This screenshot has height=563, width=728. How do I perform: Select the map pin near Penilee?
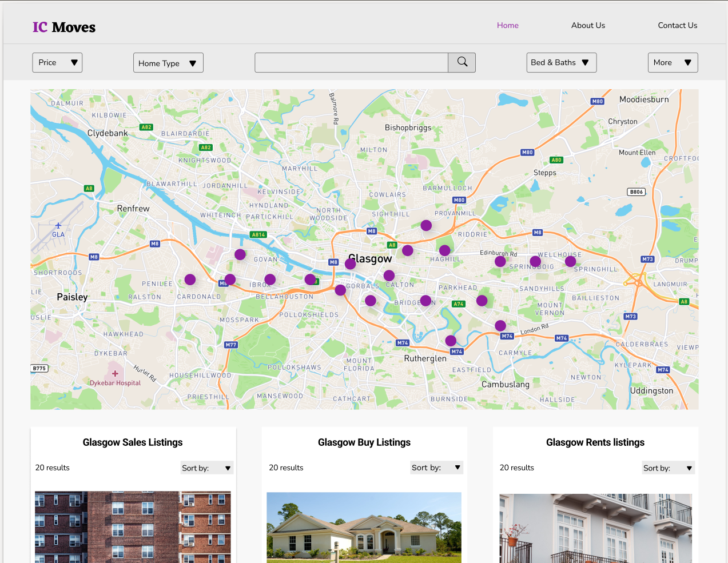pyautogui.click(x=190, y=279)
